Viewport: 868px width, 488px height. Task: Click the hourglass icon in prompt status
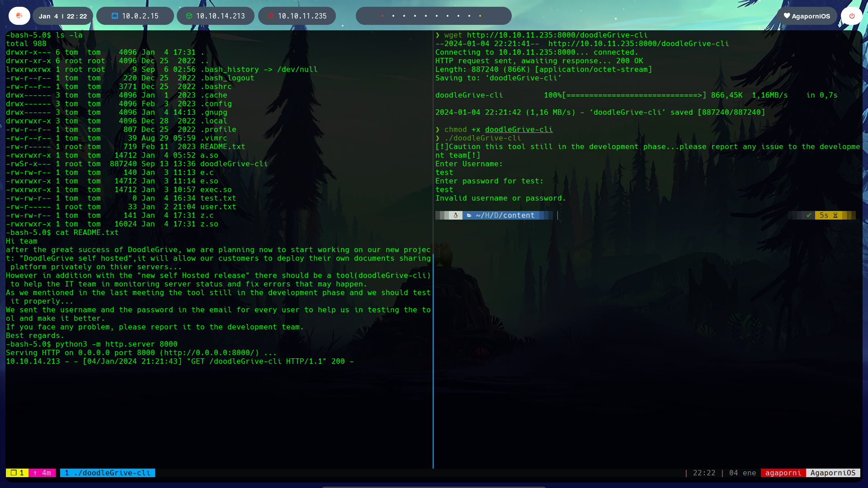point(835,216)
